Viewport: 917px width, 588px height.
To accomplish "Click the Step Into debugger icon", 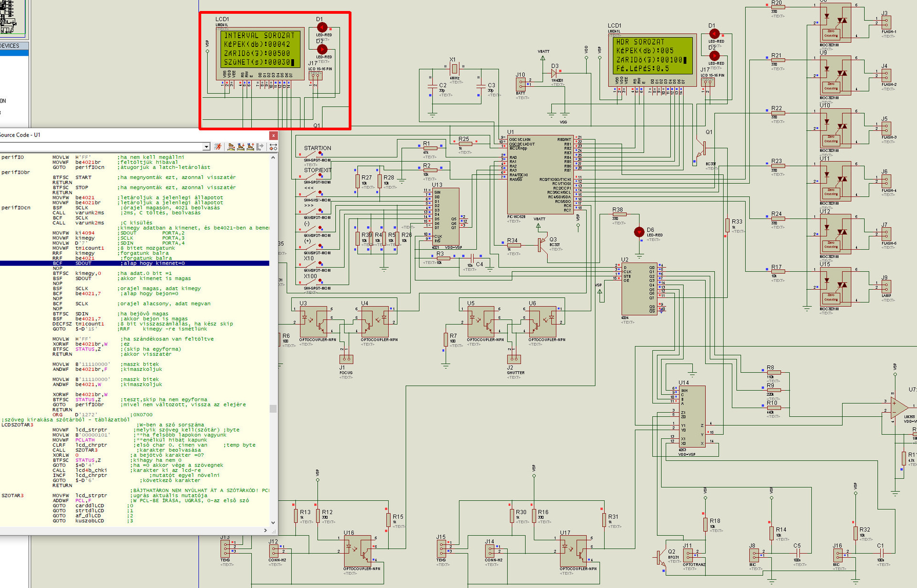I will pyautogui.click(x=241, y=147).
